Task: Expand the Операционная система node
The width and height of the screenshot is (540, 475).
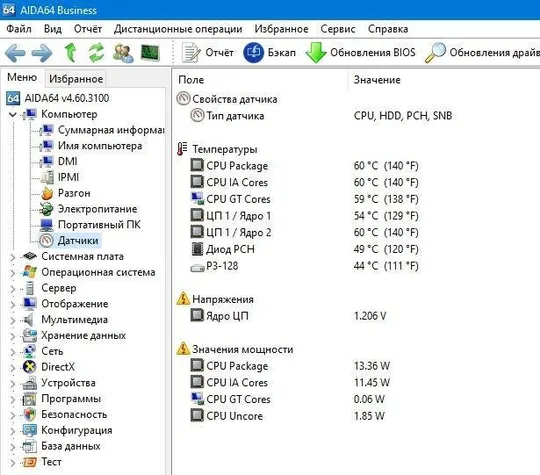Action: pos(13,273)
